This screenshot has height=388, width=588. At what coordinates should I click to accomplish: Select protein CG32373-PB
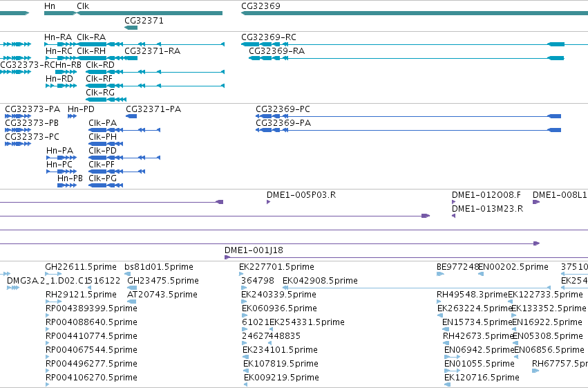pyautogui.click(x=32, y=123)
